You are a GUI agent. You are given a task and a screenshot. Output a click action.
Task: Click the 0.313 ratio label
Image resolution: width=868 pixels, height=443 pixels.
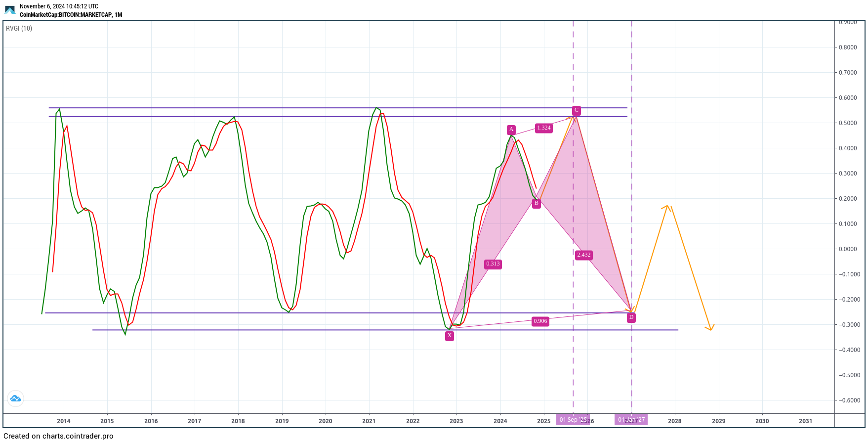[x=493, y=264]
